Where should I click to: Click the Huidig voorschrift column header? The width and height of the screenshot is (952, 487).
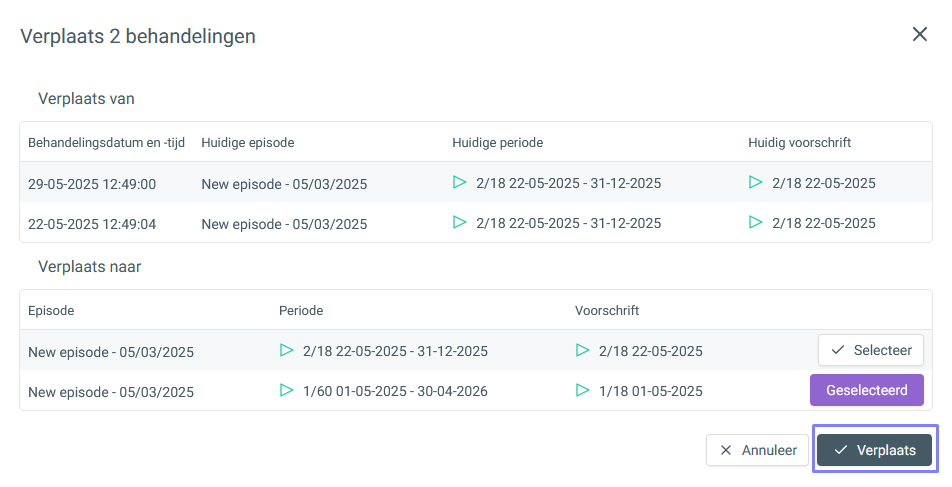pyautogui.click(x=800, y=143)
